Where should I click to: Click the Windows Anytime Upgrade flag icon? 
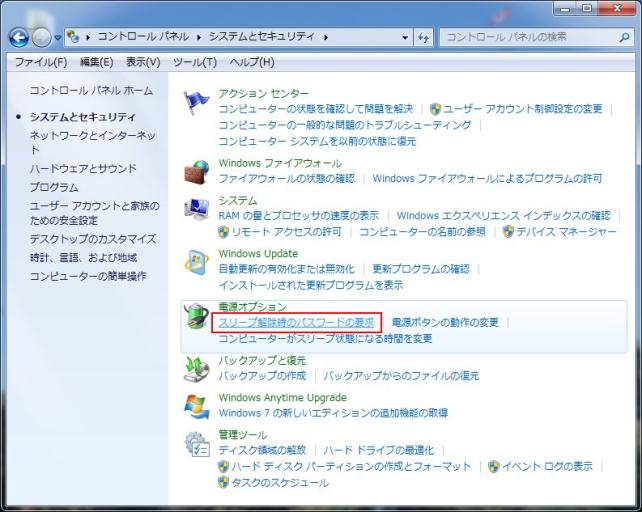(197, 406)
